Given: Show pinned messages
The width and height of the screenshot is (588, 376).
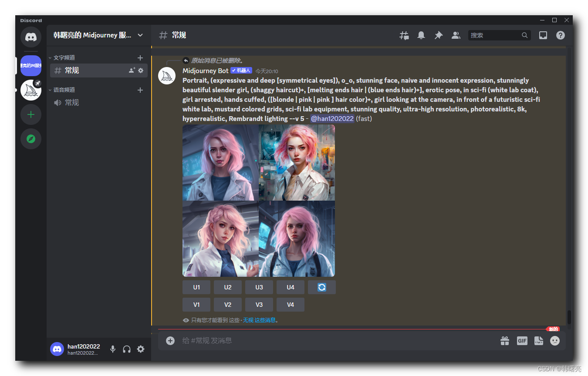Looking at the screenshot, I should (x=439, y=35).
